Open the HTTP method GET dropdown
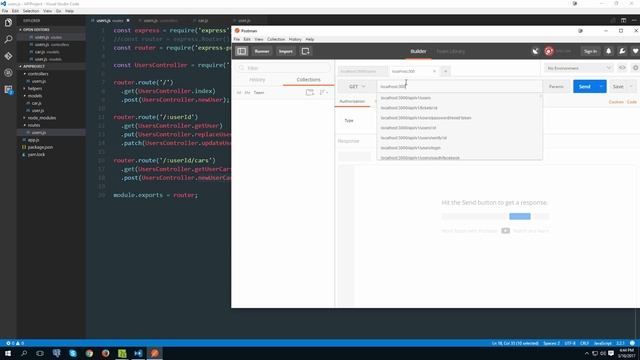This screenshot has height=360, width=640. pos(357,87)
